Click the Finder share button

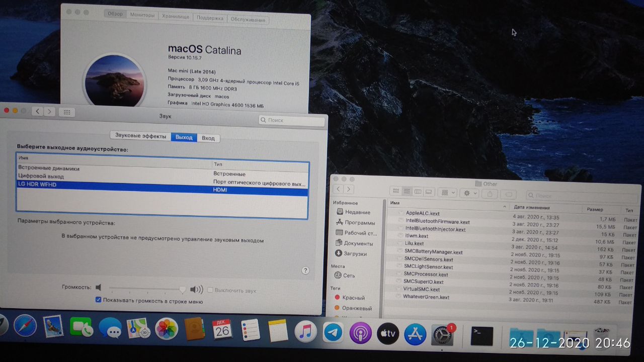tap(490, 194)
